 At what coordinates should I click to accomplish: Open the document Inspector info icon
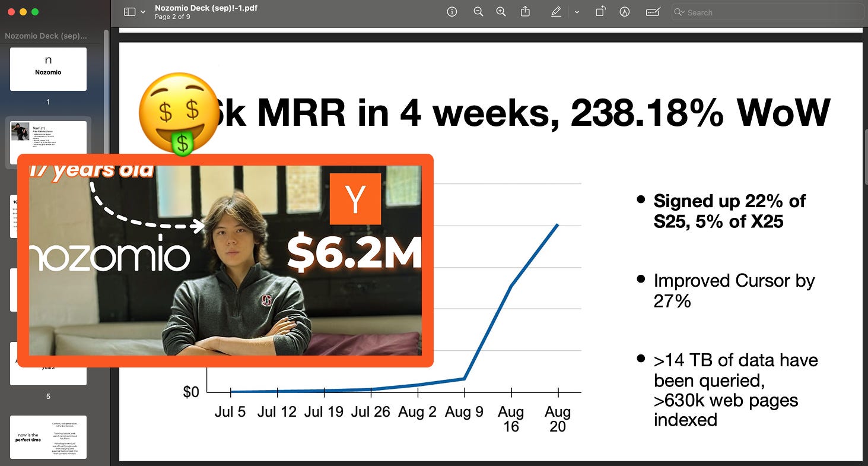452,12
